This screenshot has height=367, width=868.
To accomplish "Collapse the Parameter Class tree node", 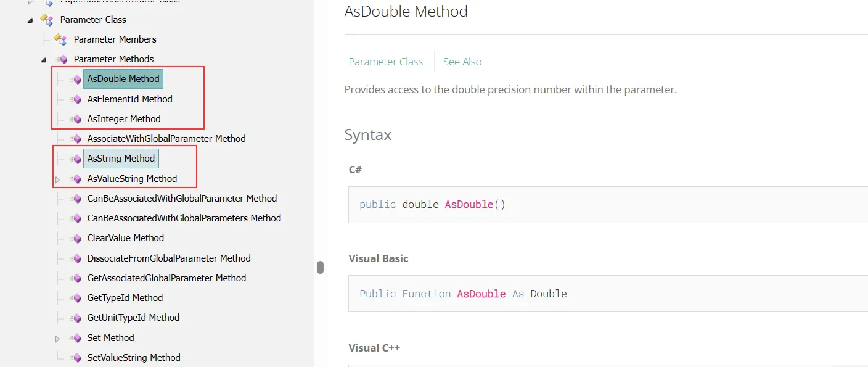I will tap(30, 20).
